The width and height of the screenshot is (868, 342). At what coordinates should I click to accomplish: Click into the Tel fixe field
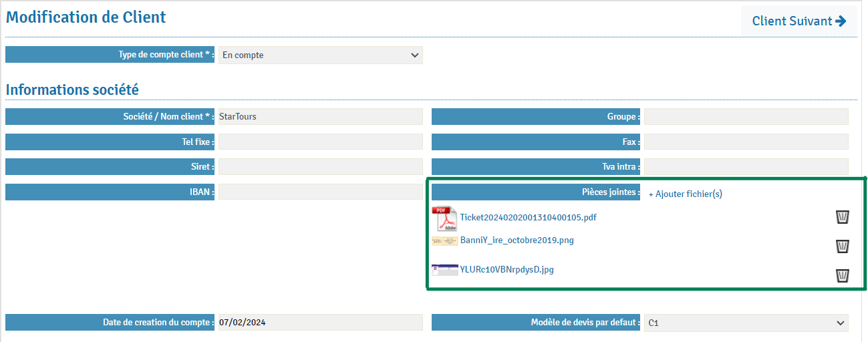[321, 142]
